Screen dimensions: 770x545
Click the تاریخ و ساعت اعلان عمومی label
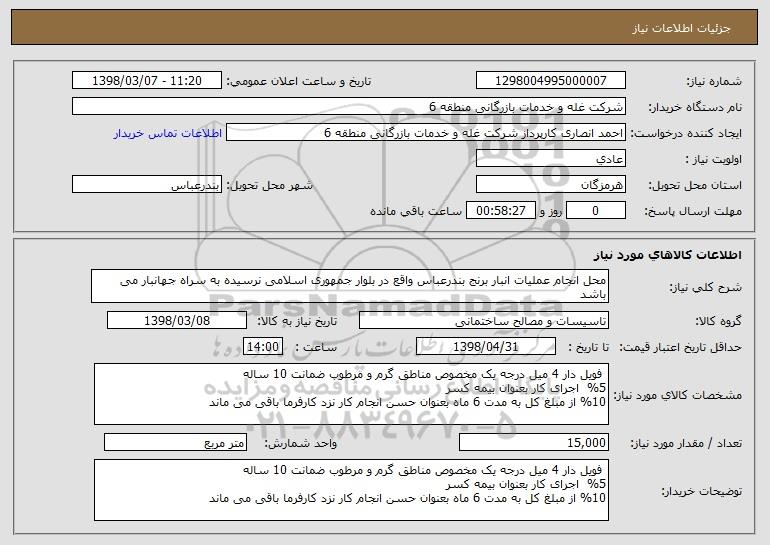click(299, 82)
